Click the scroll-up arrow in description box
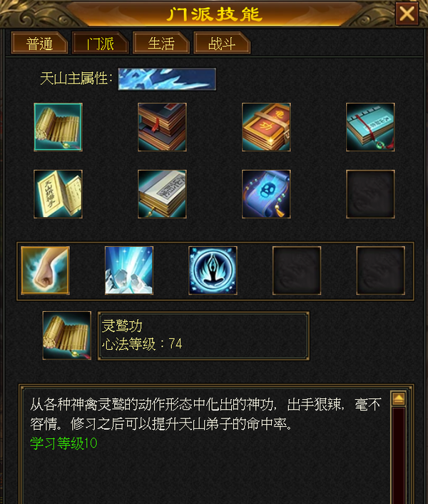The image size is (428, 504). click(399, 399)
